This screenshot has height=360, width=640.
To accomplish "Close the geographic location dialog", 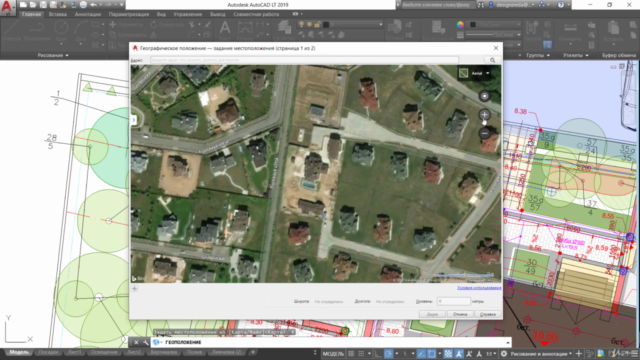I will click(x=496, y=48).
